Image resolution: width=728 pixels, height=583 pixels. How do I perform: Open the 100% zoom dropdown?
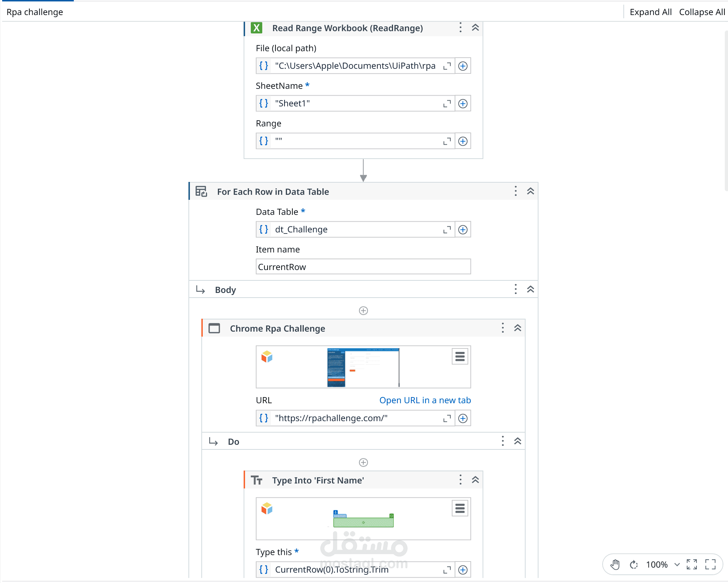click(x=663, y=565)
